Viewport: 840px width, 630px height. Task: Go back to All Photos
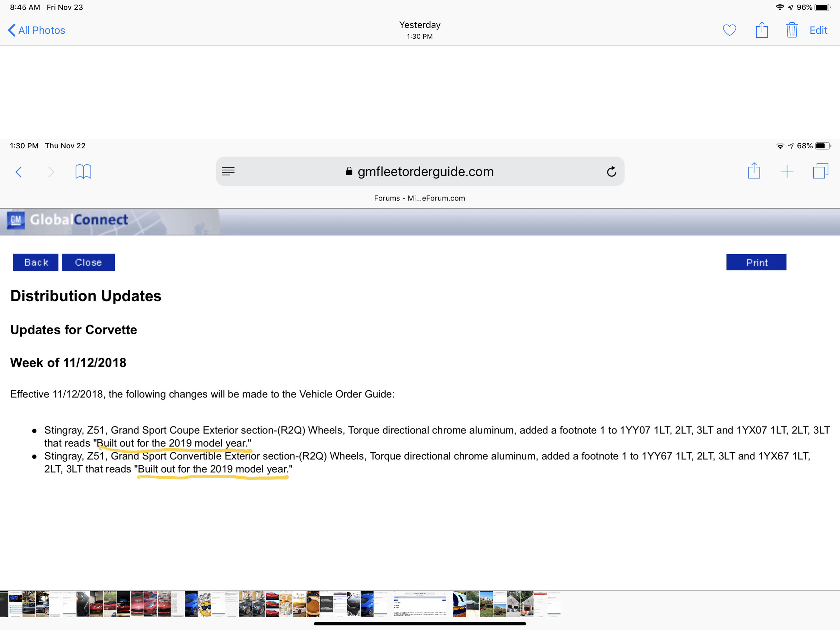point(36,30)
